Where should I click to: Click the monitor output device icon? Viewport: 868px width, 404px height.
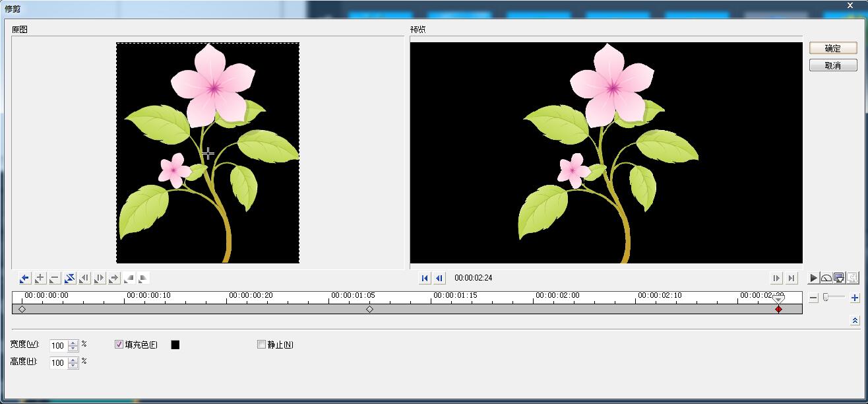839,279
